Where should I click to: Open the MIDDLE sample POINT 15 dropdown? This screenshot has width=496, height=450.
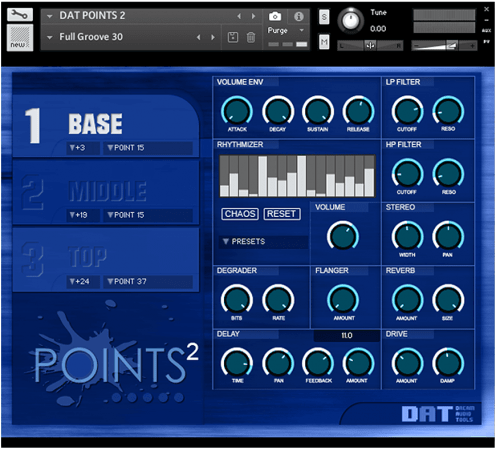point(148,215)
